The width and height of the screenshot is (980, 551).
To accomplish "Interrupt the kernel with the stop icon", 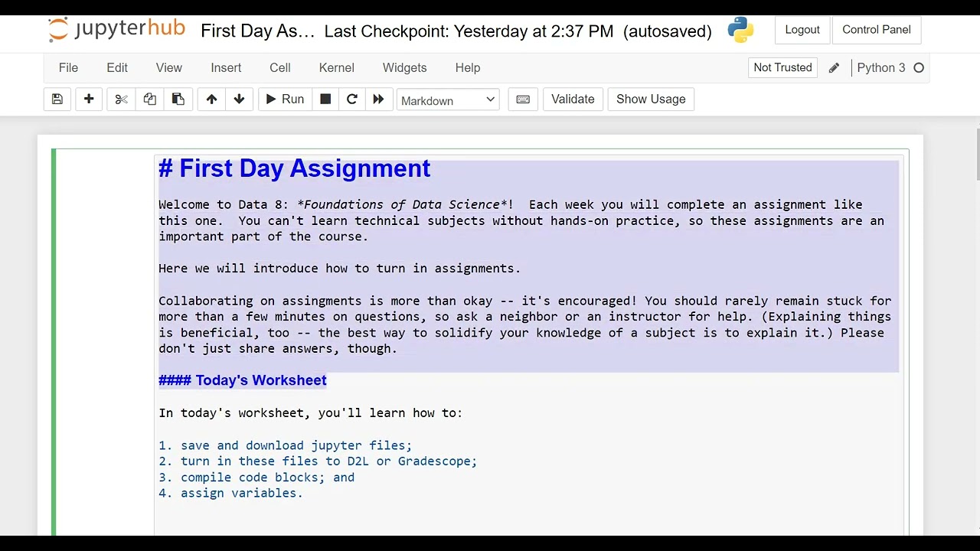I will tap(325, 99).
